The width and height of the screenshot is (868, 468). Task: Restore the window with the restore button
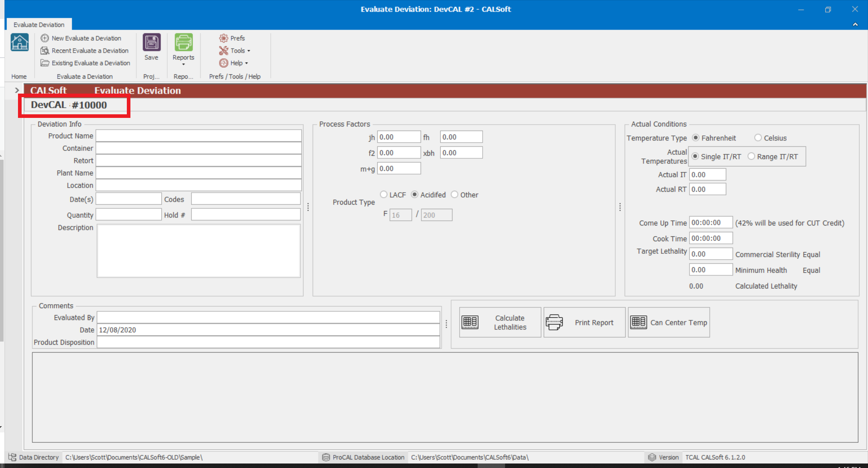coord(828,9)
